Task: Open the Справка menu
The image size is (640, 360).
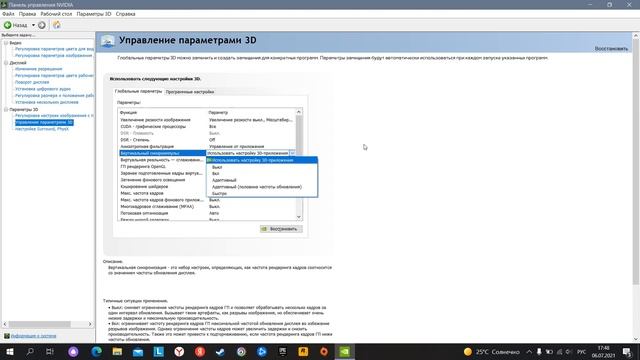Action: tap(125, 14)
